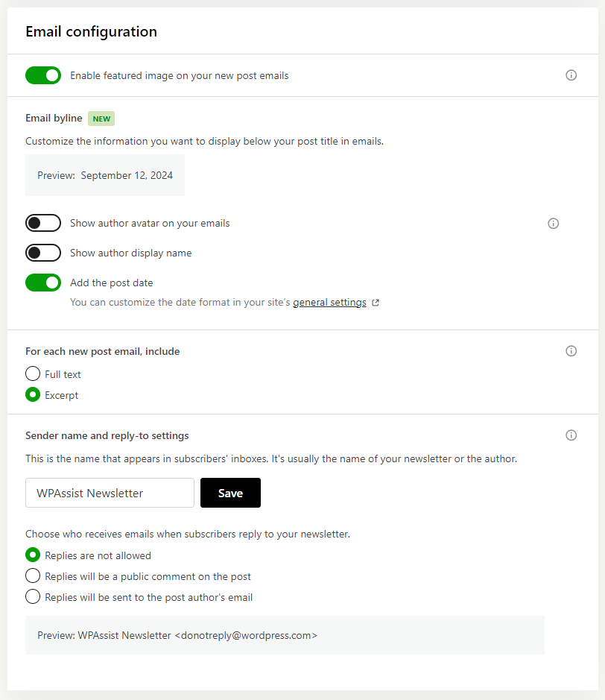This screenshot has height=700, width=605.
Task: Select the Replies are not allowed option
Action: coord(32,555)
